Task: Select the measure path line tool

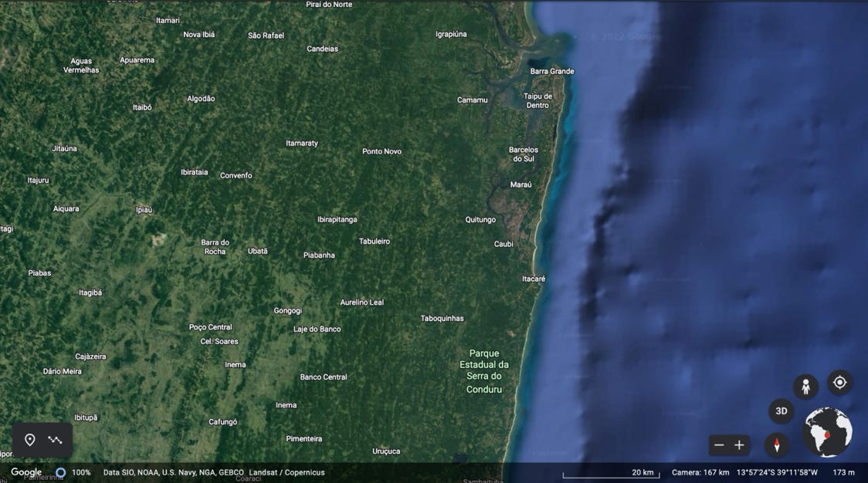Action: pyautogui.click(x=55, y=440)
